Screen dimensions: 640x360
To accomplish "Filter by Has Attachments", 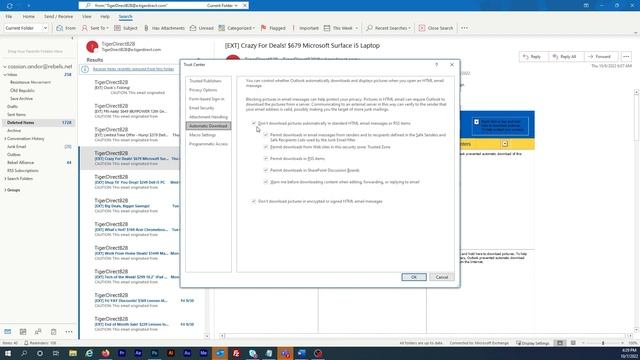I will [164, 28].
